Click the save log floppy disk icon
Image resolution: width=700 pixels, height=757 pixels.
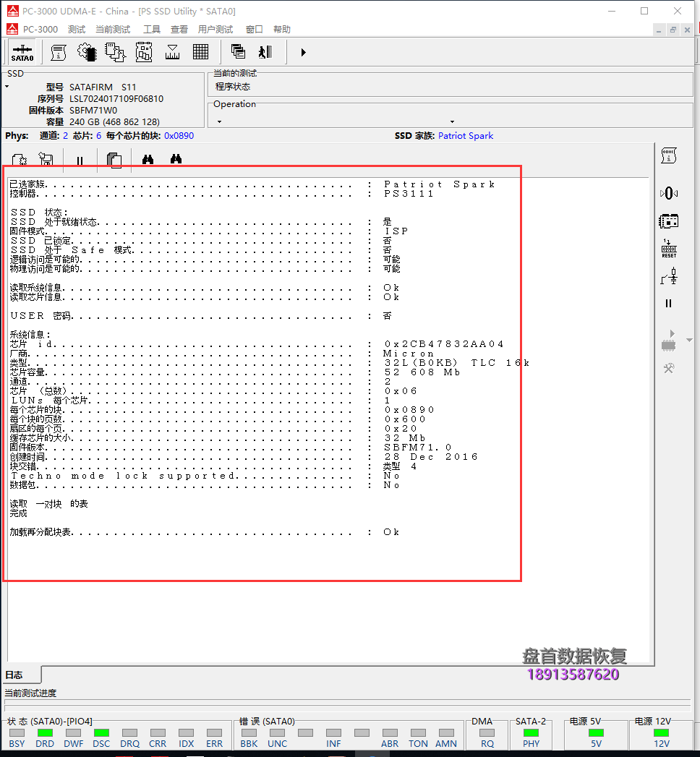point(46,159)
